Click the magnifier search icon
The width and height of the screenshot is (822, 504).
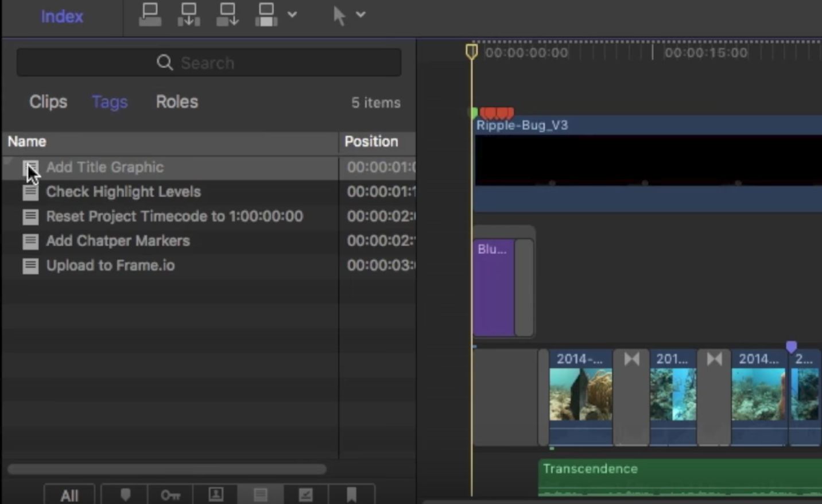point(165,63)
